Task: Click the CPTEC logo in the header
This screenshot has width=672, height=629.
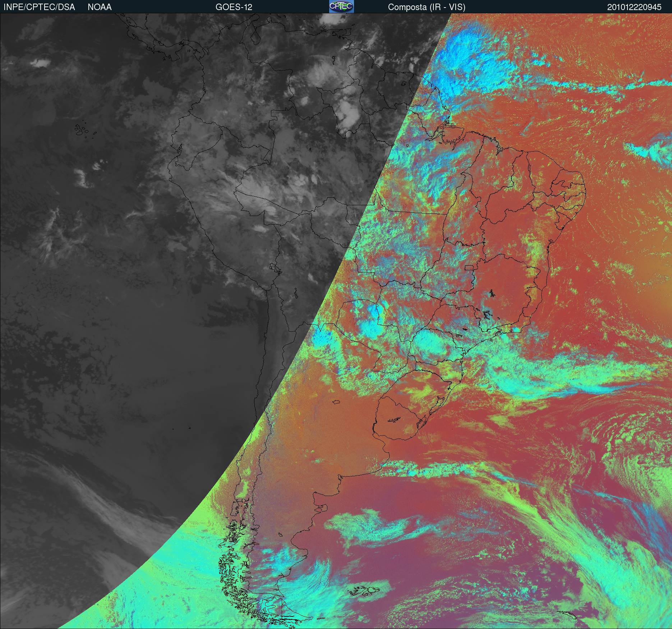Action: pyautogui.click(x=341, y=6)
